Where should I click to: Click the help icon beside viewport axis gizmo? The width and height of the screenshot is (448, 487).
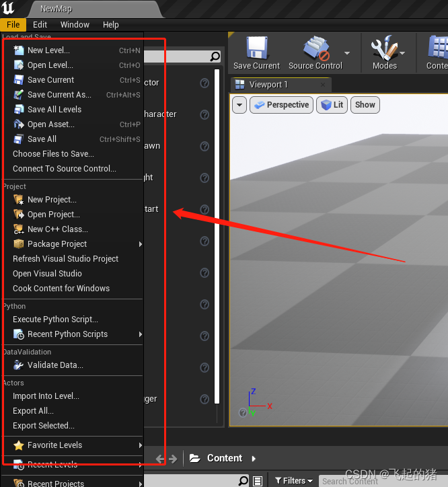(x=243, y=412)
